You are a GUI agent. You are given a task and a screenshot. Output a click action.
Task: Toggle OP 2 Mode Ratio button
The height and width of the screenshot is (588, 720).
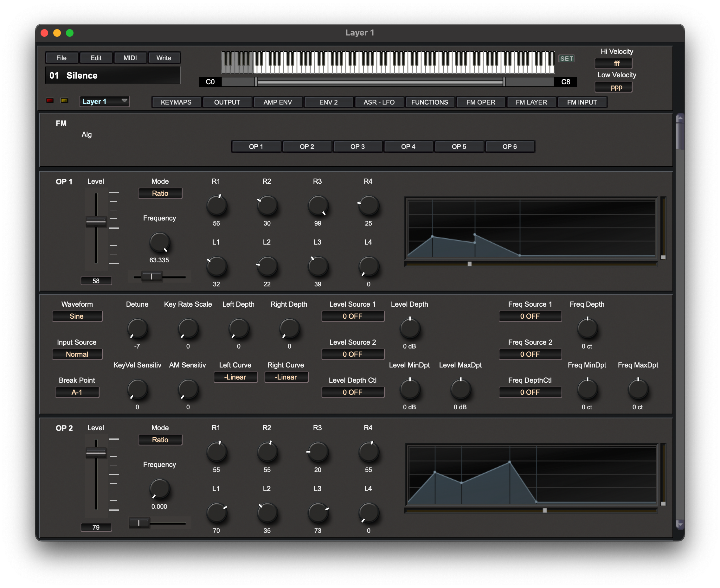click(160, 440)
